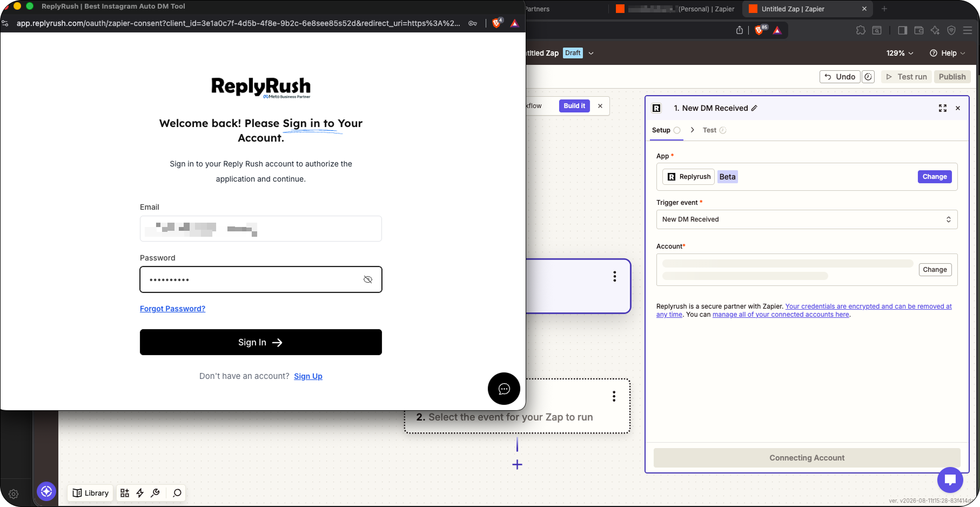This screenshot has width=980, height=507.
Task: Click the Sign In button
Action: point(261,342)
